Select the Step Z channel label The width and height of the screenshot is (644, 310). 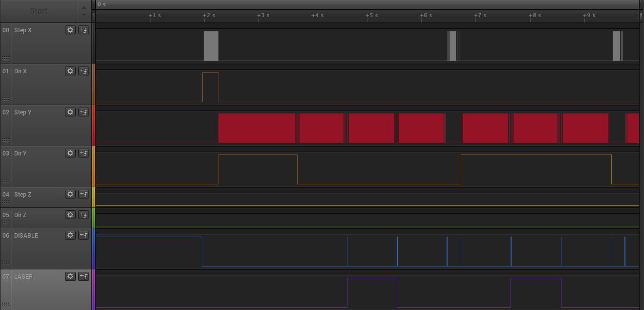coord(23,195)
